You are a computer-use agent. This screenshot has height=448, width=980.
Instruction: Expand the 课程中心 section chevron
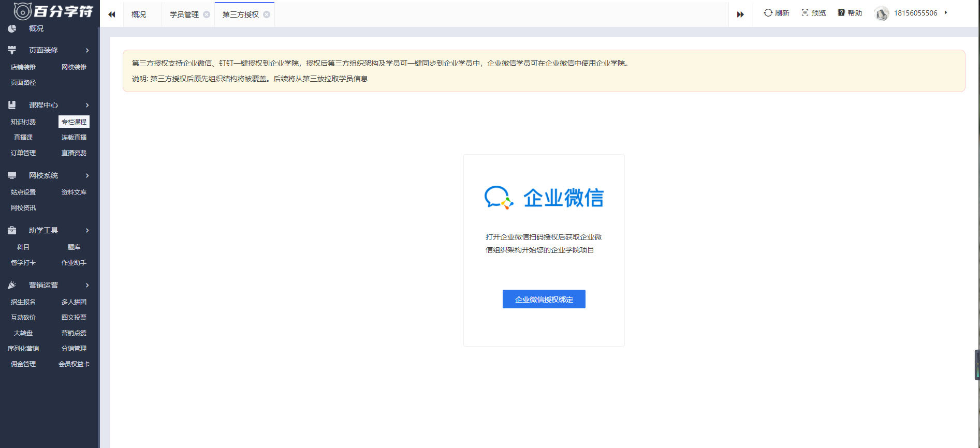pos(87,105)
